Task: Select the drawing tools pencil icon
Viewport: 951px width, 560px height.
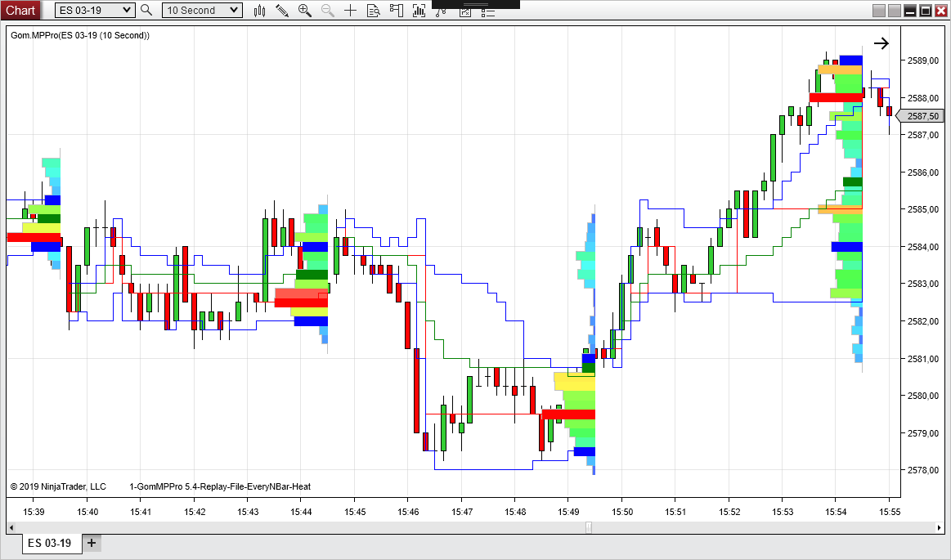Action: (282, 11)
